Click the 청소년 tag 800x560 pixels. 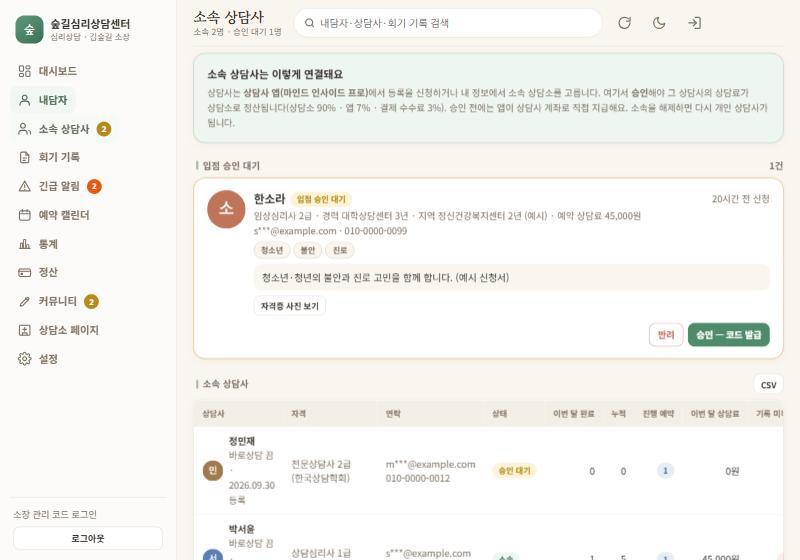pyautogui.click(x=272, y=250)
